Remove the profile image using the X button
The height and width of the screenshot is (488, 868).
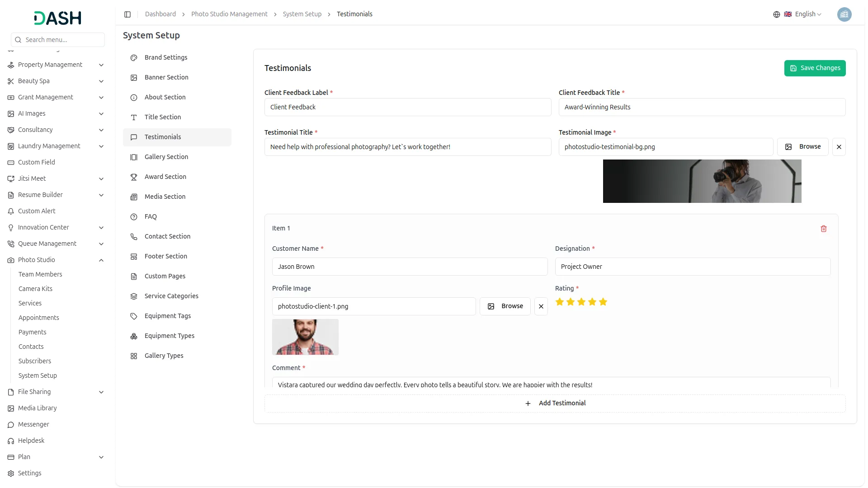pos(541,306)
